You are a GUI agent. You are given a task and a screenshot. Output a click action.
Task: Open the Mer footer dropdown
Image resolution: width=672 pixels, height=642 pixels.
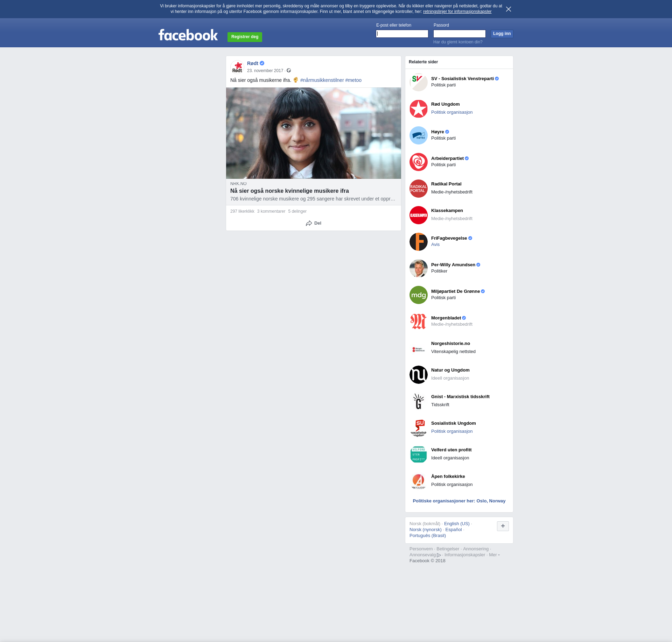pos(494,555)
